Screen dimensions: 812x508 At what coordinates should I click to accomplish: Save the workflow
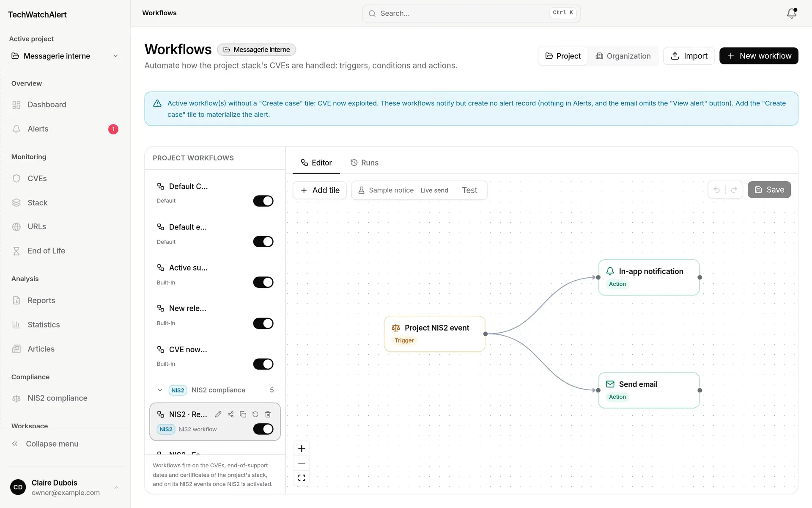(769, 190)
